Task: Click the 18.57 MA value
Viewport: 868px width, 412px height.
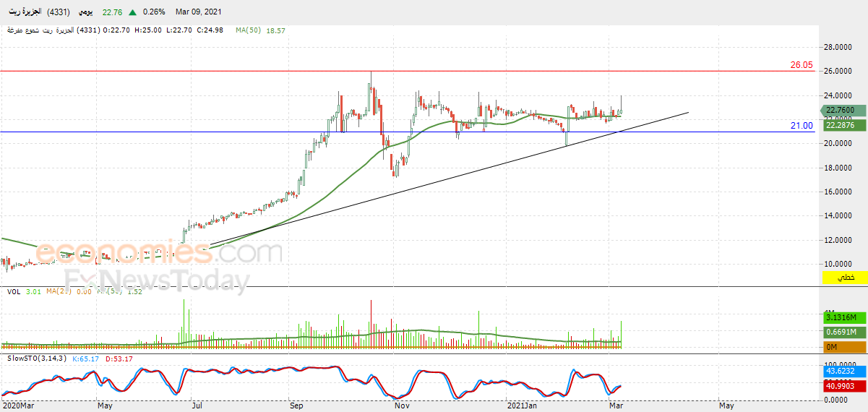Action: click(x=275, y=30)
